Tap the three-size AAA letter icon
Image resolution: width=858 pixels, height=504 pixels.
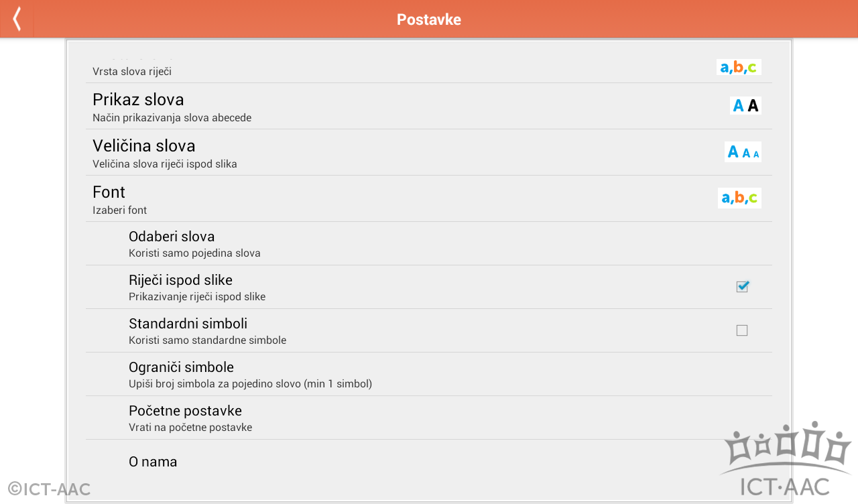click(743, 152)
